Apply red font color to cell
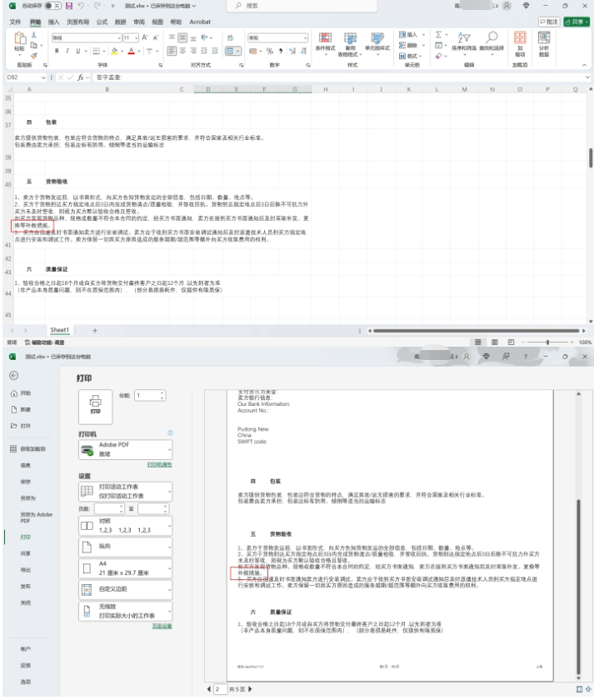The width and height of the screenshot is (594, 700). click(x=131, y=51)
